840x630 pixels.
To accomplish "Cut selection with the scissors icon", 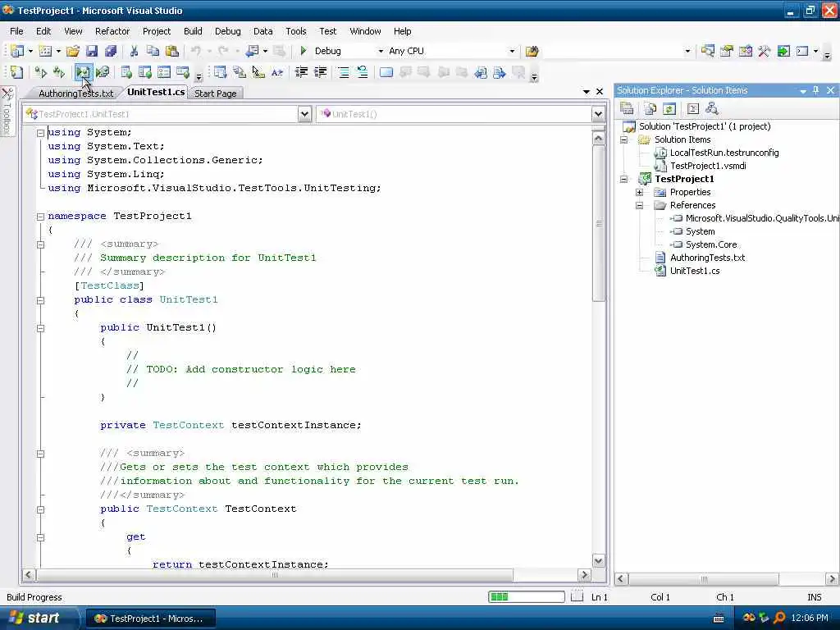I will pos(134,51).
